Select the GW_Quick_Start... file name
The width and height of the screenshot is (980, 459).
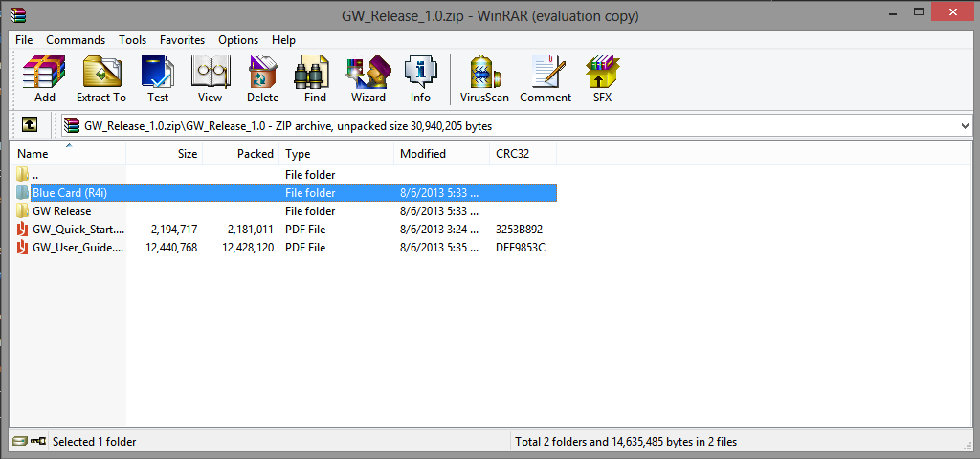(78, 229)
